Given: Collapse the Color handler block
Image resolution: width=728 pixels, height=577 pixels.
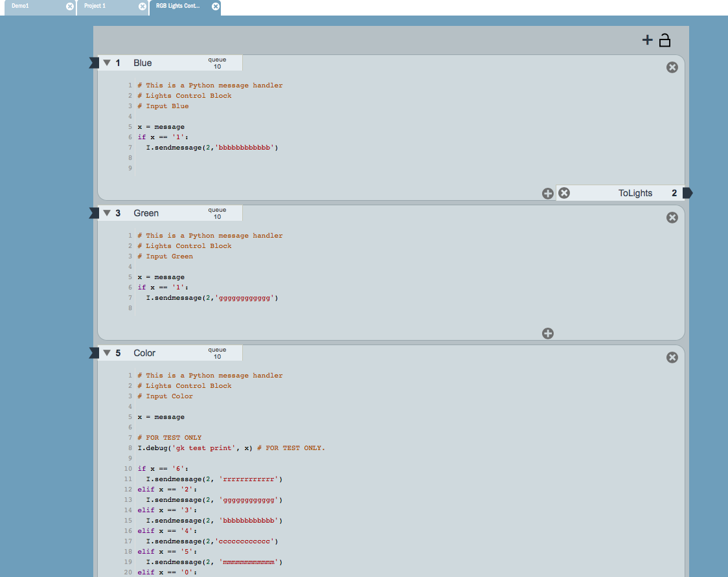Looking at the screenshot, I should coord(107,353).
